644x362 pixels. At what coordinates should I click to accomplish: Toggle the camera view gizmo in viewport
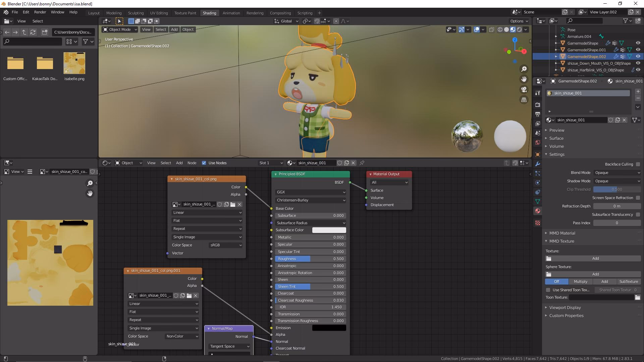(x=524, y=89)
